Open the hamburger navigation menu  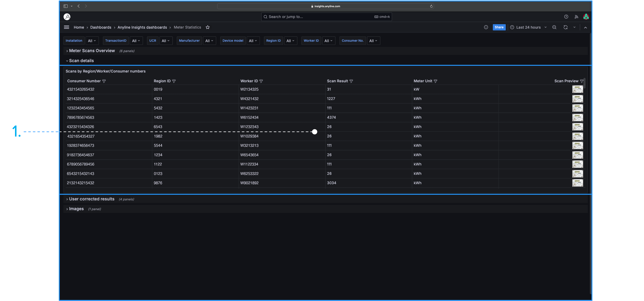point(66,27)
